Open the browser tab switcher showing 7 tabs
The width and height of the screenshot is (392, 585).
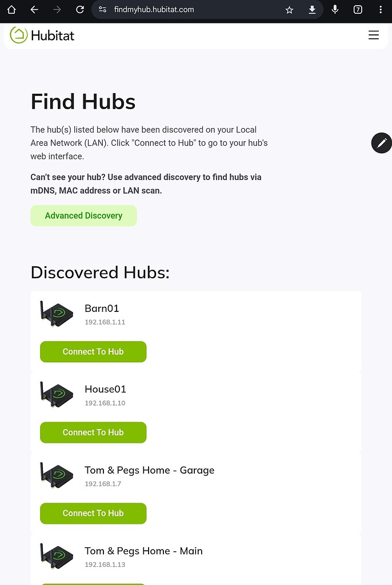tap(358, 10)
